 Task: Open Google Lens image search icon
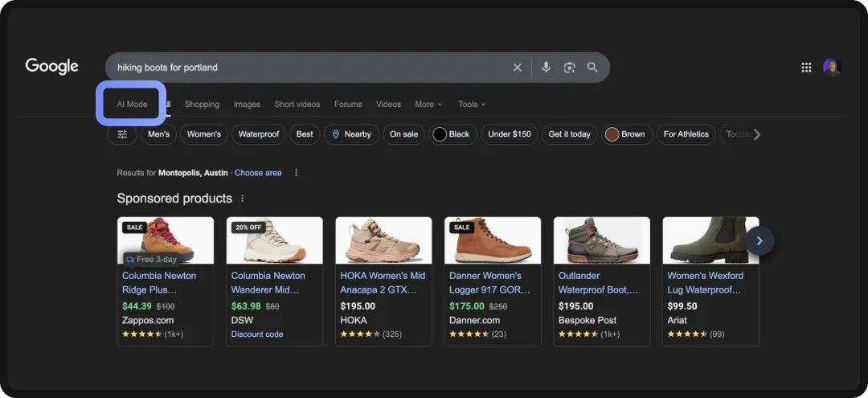pos(570,68)
